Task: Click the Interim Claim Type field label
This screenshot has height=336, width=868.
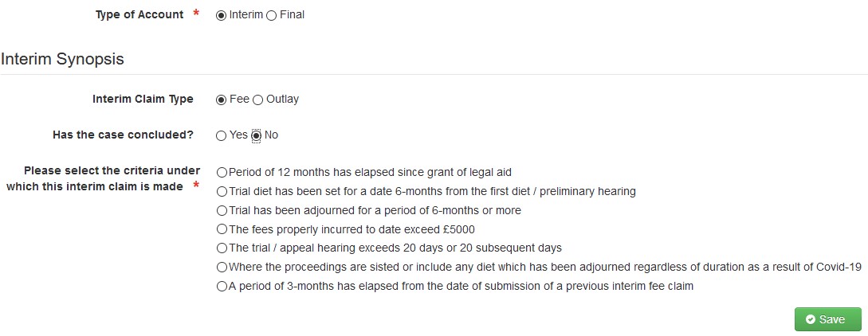Action: [x=143, y=100]
